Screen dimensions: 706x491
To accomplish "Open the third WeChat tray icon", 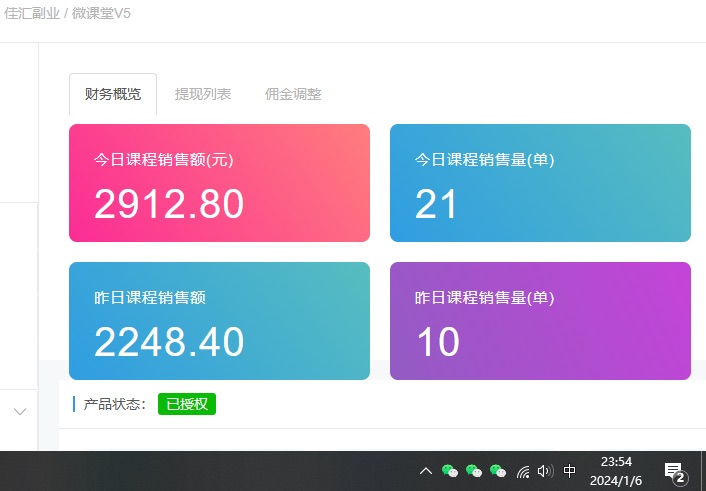I will pyautogui.click(x=497, y=471).
